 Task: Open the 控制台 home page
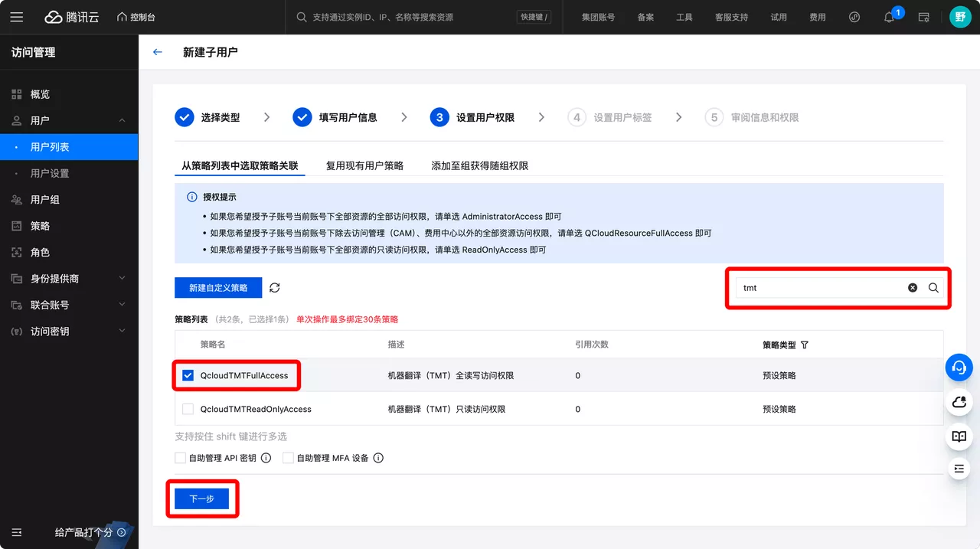click(x=135, y=16)
